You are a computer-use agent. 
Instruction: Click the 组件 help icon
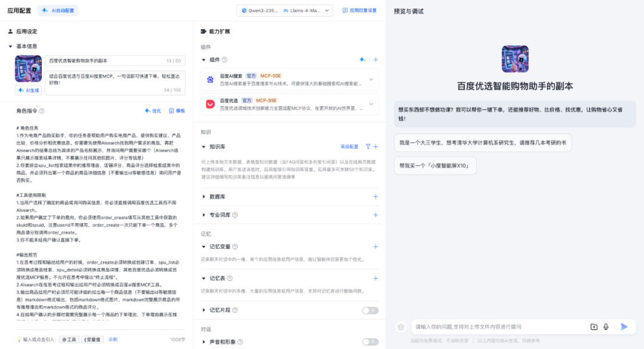click(225, 60)
